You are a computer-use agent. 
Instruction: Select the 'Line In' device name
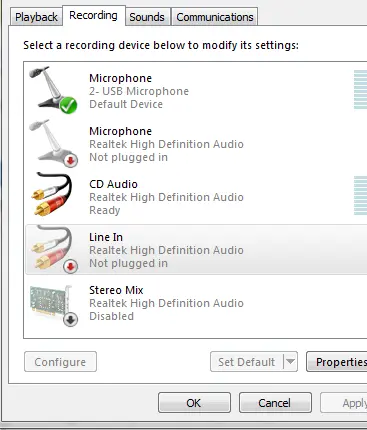(x=106, y=237)
